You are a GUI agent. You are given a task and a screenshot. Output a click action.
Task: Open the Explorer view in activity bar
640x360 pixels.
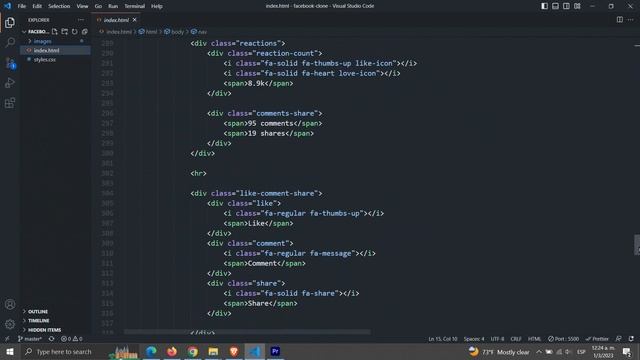pos(10,23)
